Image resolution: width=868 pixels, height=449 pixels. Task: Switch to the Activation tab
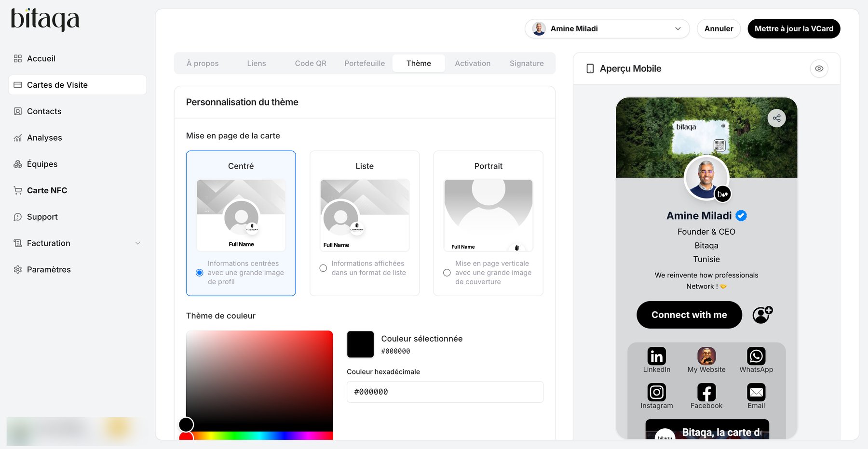[473, 64]
